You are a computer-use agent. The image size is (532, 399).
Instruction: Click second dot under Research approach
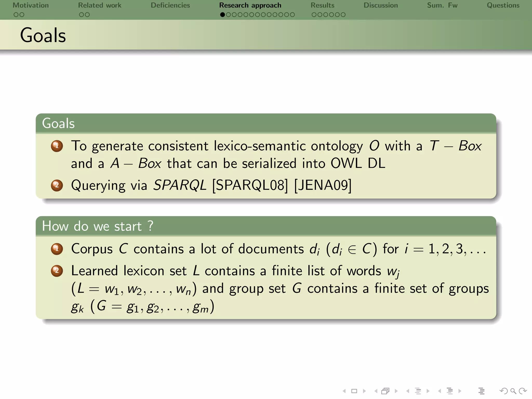[228, 15]
